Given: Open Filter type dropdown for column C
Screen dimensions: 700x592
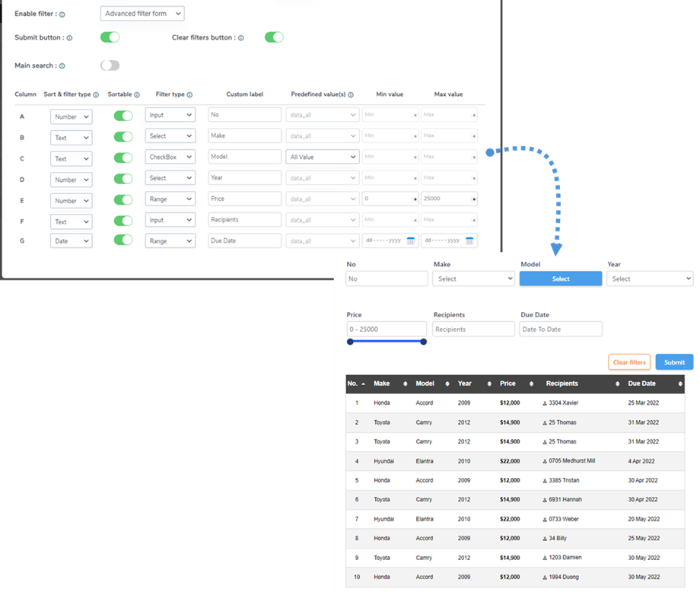Looking at the screenshot, I should tap(170, 158).
